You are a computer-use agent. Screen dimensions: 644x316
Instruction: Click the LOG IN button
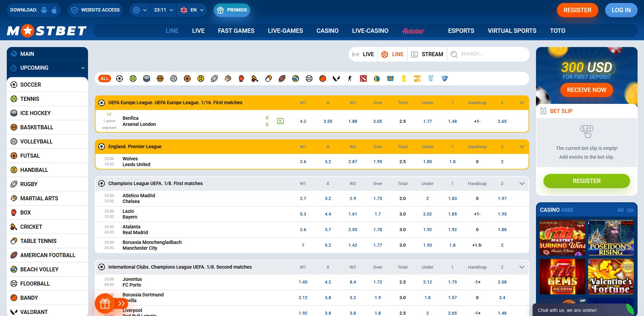[621, 10]
